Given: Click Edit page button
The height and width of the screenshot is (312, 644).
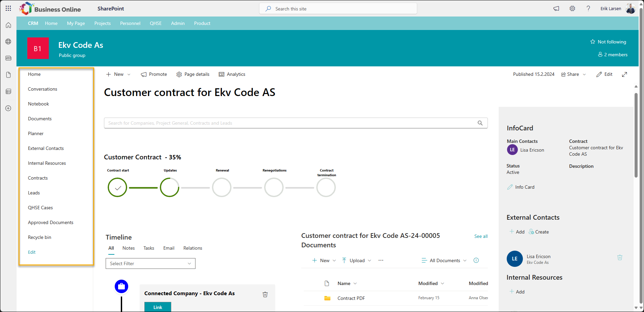Looking at the screenshot, I should 604,74.
